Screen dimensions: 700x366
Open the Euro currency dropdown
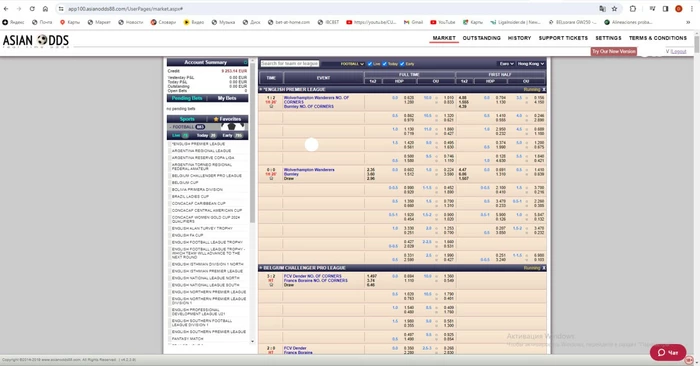click(x=506, y=64)
